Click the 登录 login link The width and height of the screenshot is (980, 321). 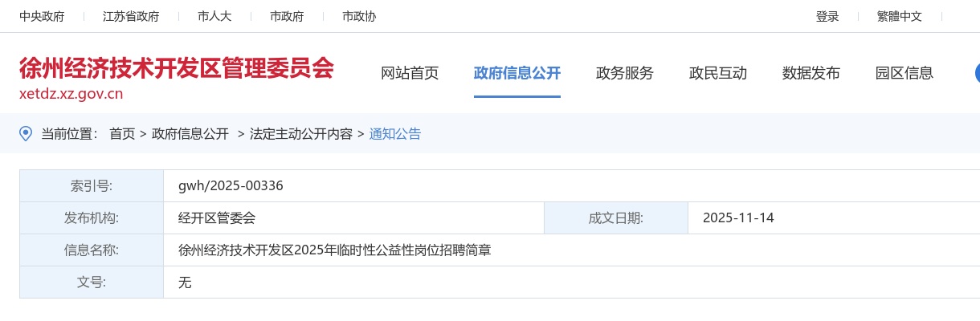click(827, 16)
